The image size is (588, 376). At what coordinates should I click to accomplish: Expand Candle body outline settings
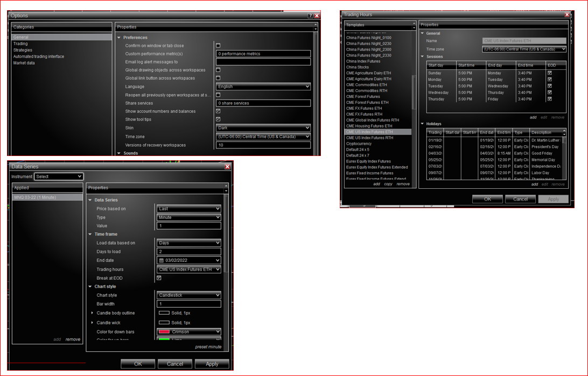pos(92,313)
